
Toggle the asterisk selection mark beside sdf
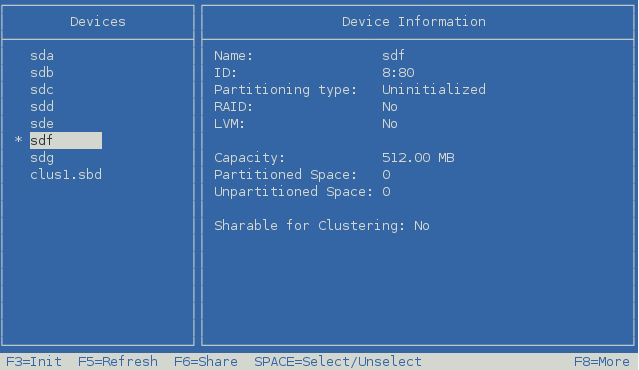pyautogui.click(x=18, y=140)
